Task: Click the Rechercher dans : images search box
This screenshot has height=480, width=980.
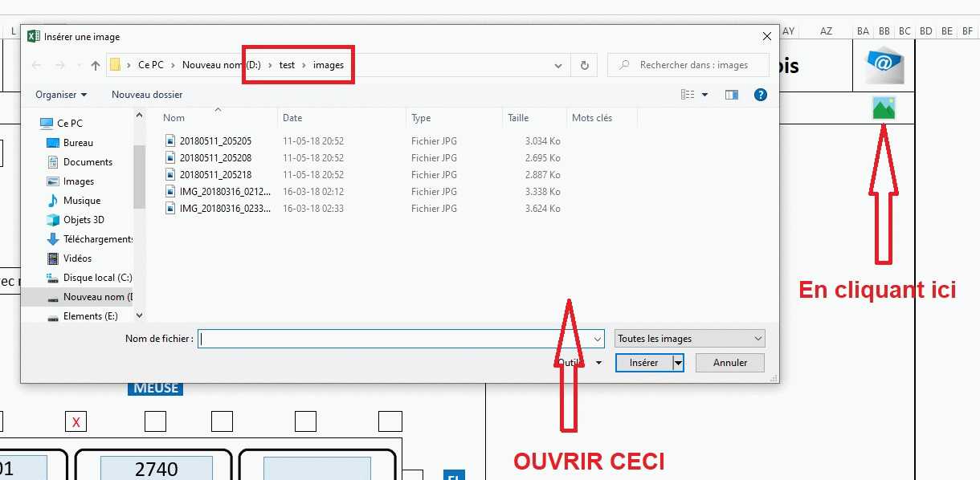Action: point(688,65)
